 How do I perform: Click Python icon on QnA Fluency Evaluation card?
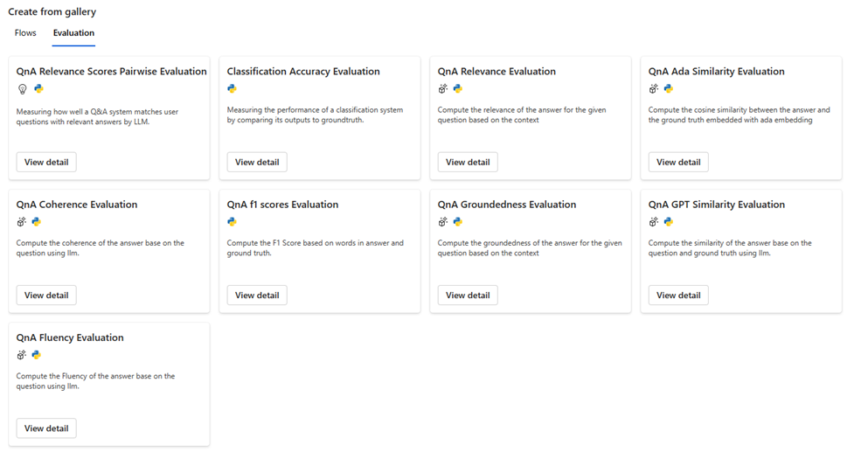(x=37, y=355)
